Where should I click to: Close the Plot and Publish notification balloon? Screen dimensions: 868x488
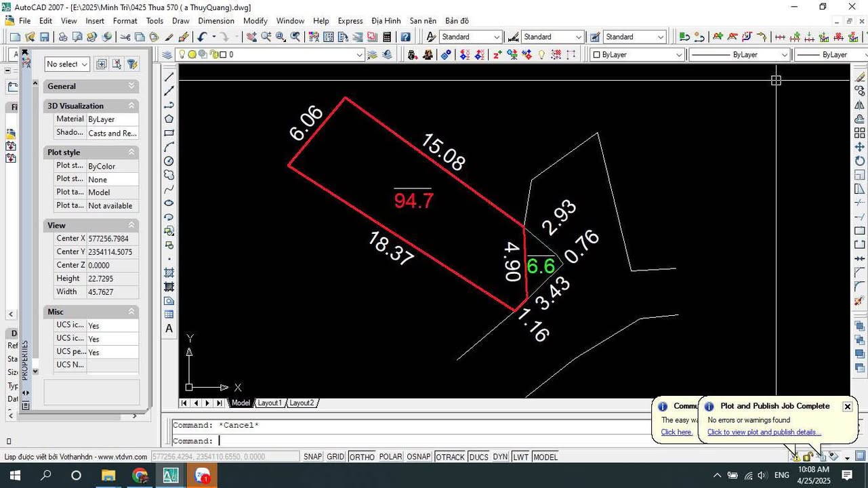[847, 407]
